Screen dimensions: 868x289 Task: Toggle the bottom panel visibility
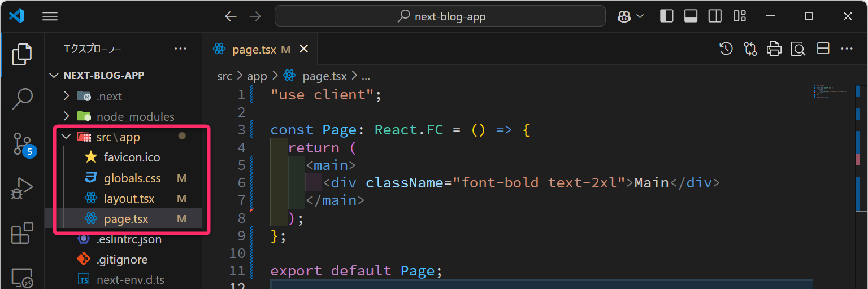(x=691, y=16)
